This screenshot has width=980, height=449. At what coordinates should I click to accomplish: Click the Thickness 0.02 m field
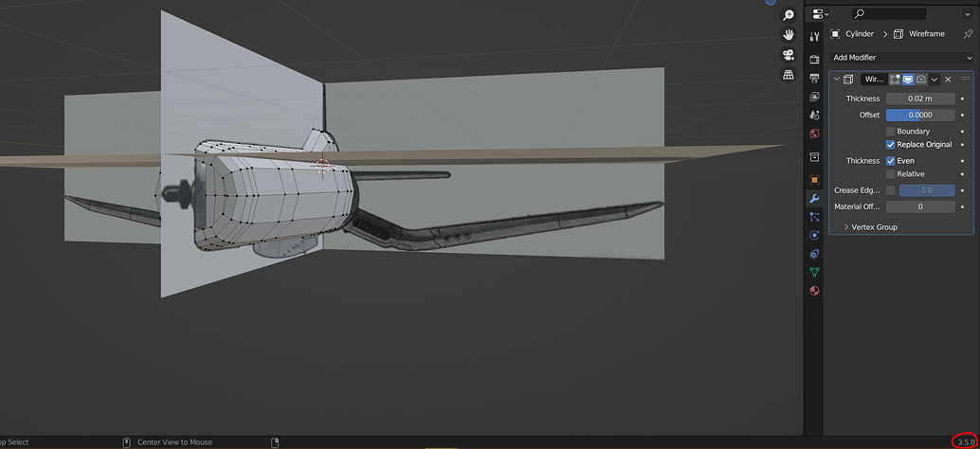(x=920, y=99)
